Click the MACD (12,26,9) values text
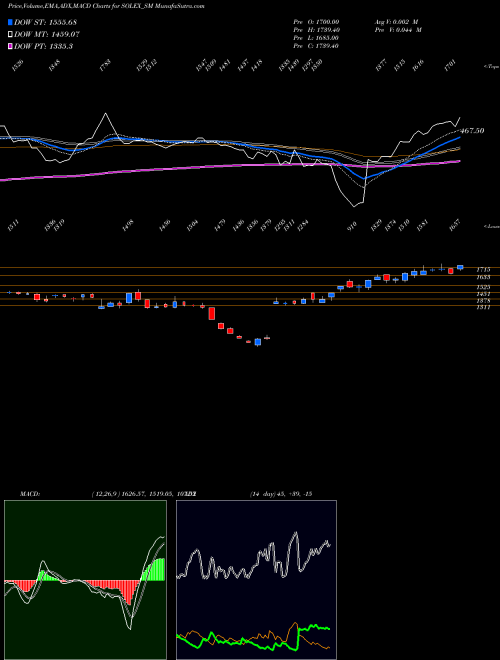 pyautogui.click(x=144, y=494)
